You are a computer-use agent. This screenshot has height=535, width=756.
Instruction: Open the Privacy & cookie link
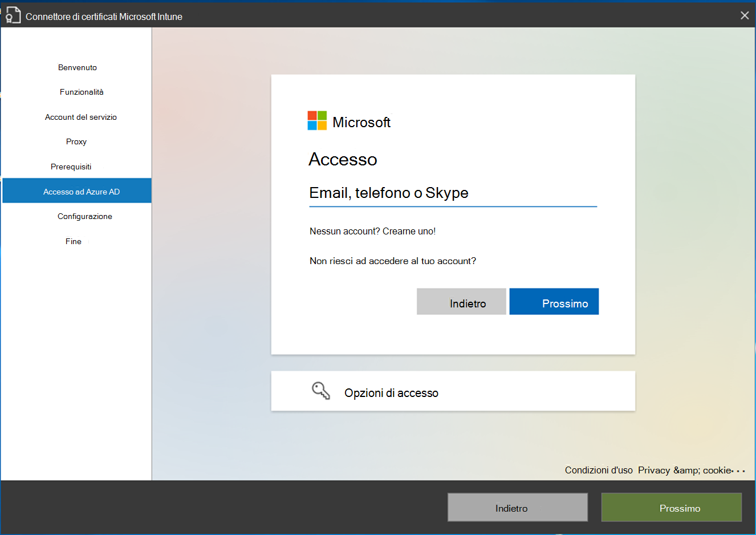pos(684,470)
